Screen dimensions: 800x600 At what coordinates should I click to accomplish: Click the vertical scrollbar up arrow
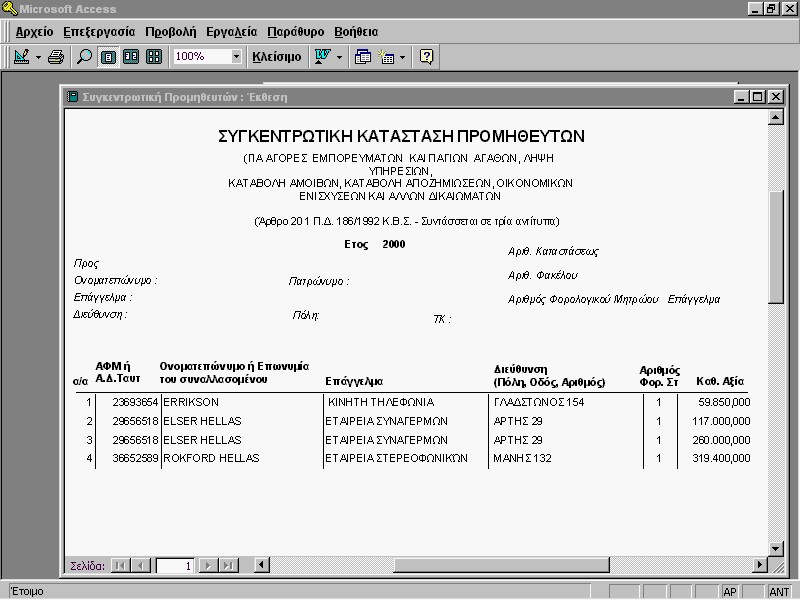pos(776,117)
